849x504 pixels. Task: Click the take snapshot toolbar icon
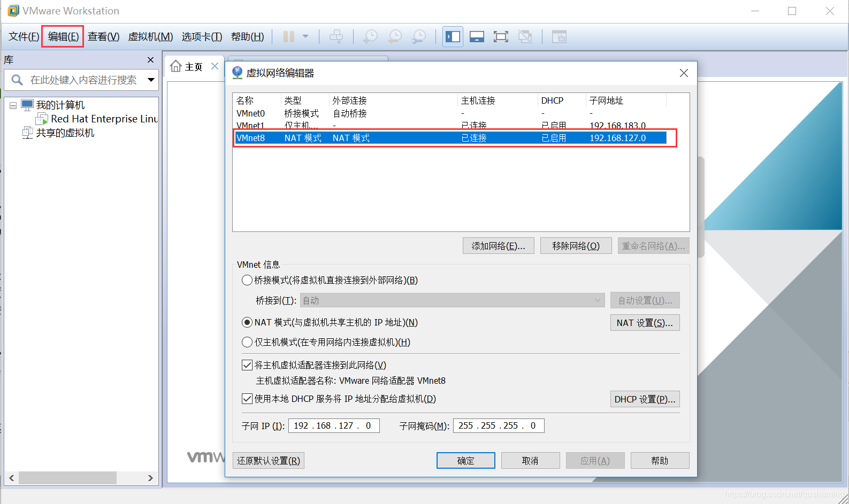click(370, 36)
